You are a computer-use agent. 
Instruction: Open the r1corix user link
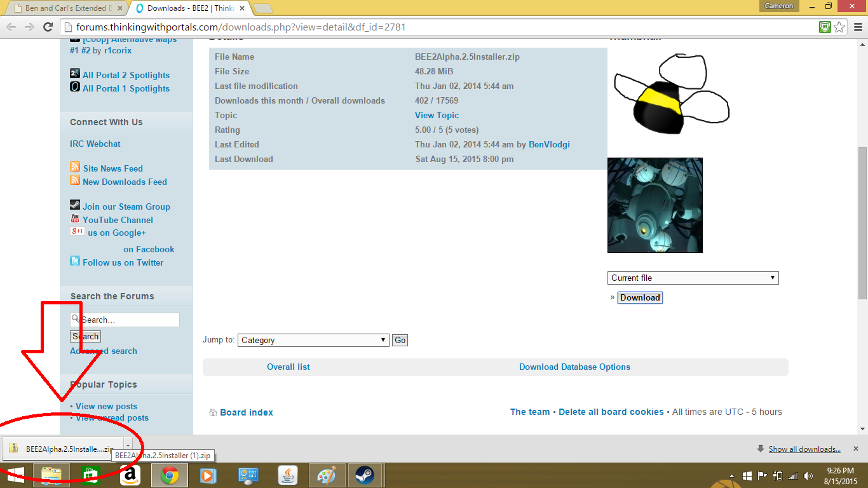118,50
